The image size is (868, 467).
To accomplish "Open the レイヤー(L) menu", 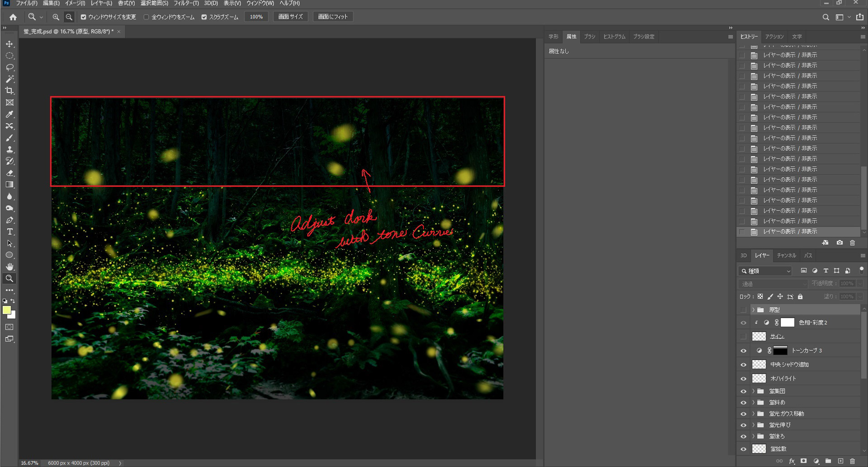I will tap(101, 3).
